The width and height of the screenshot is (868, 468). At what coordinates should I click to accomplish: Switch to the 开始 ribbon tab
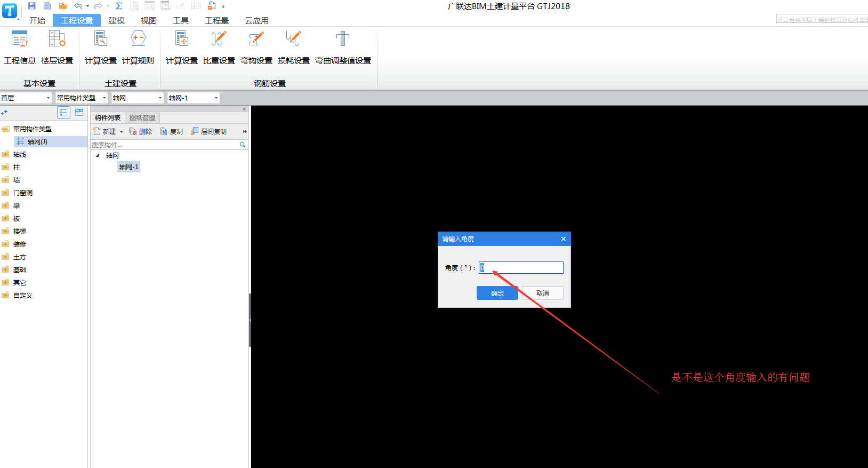(37, 20)
